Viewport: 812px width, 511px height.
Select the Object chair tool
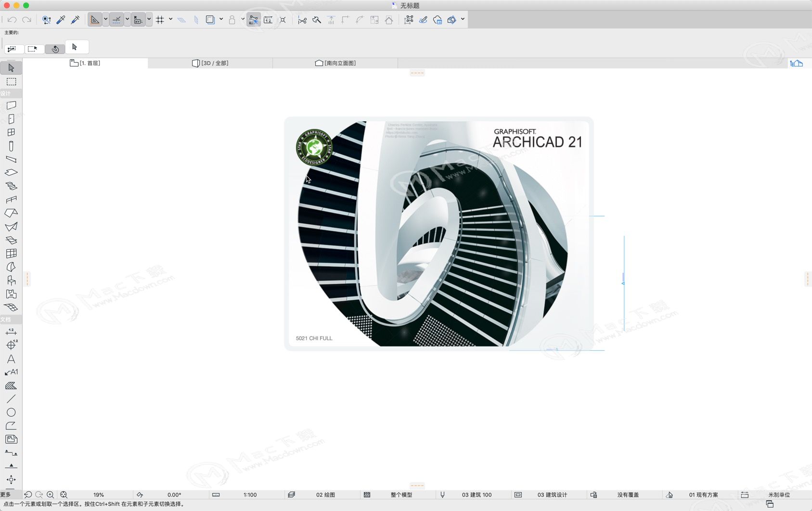coord(11,280)
